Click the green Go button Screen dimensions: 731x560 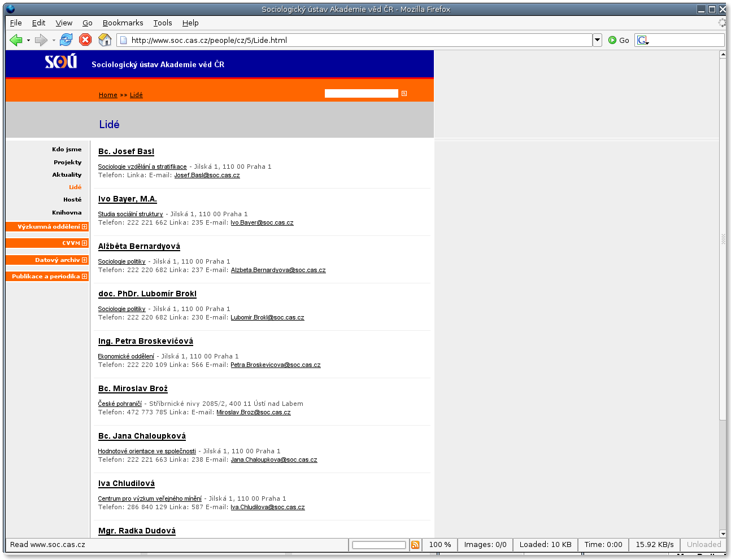(619, 40)
